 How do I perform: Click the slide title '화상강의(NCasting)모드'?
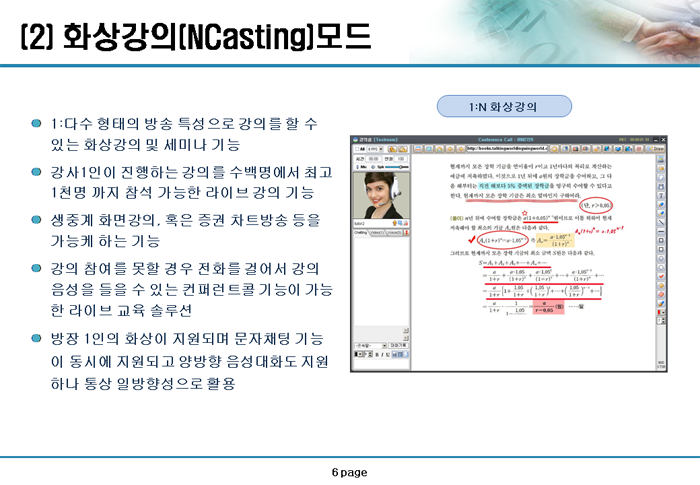[217, 37]
